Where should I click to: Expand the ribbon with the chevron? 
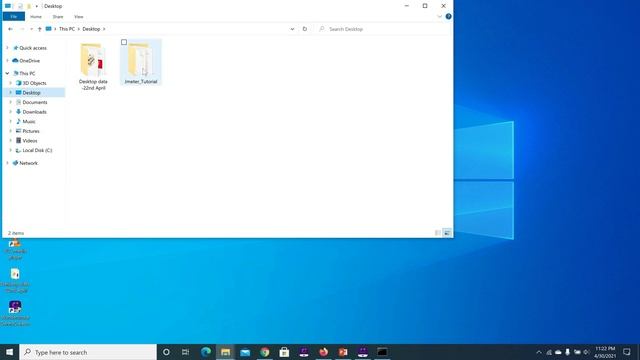pos(439,17)
